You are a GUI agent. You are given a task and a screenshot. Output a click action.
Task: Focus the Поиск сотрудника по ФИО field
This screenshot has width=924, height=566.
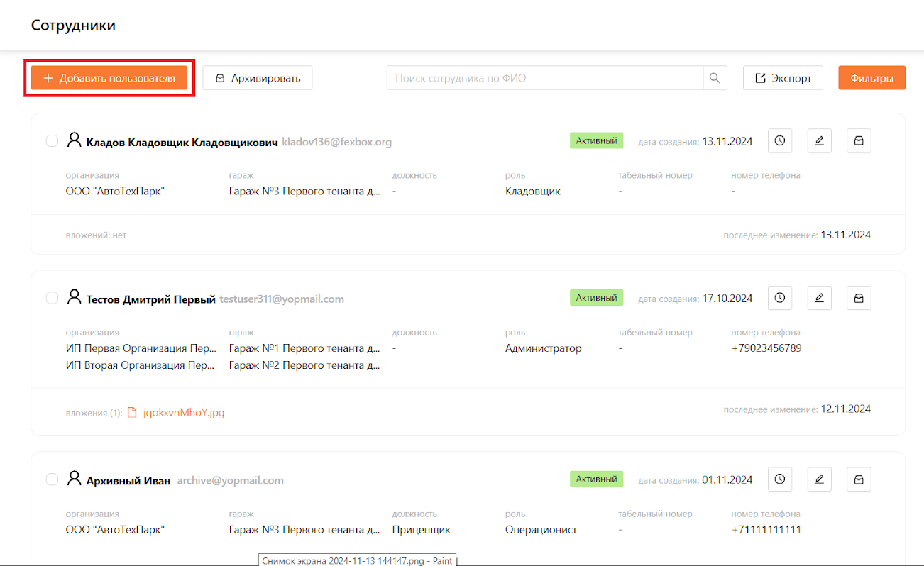[x=544, y=78]
